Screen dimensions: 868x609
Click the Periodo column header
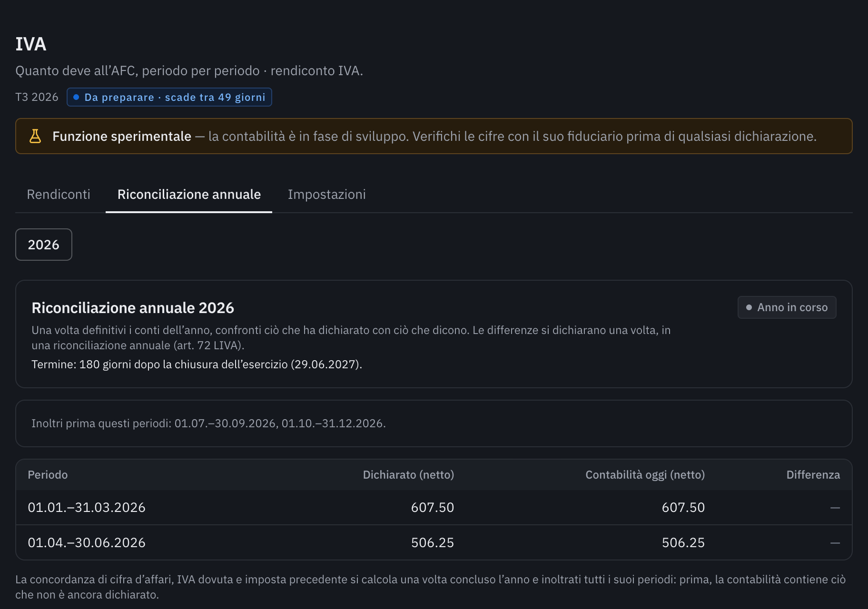pos(48,474)
